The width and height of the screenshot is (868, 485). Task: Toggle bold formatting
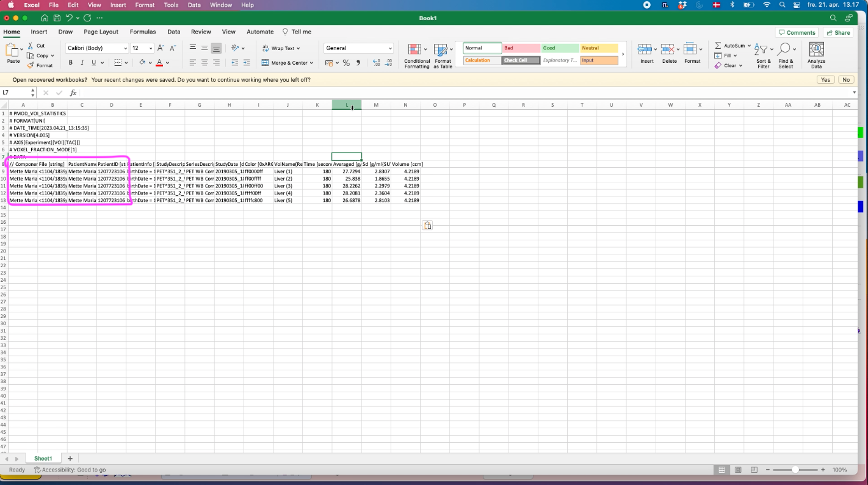pyautogui.click(x=70, y=63)
